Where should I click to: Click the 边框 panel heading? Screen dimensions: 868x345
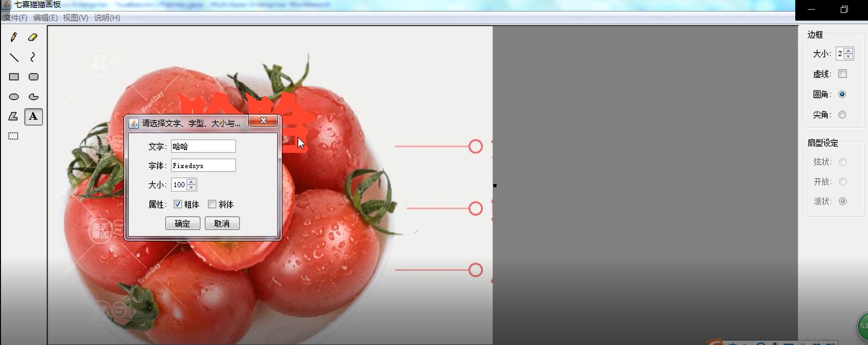coord(815,34)
